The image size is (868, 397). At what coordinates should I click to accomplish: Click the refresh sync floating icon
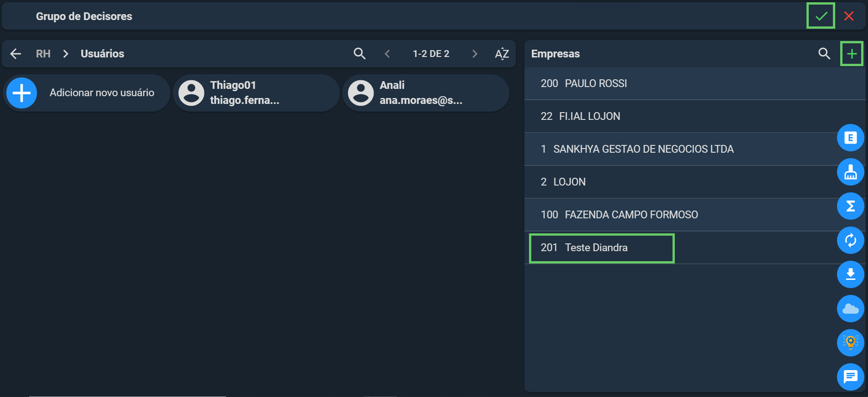850,240
